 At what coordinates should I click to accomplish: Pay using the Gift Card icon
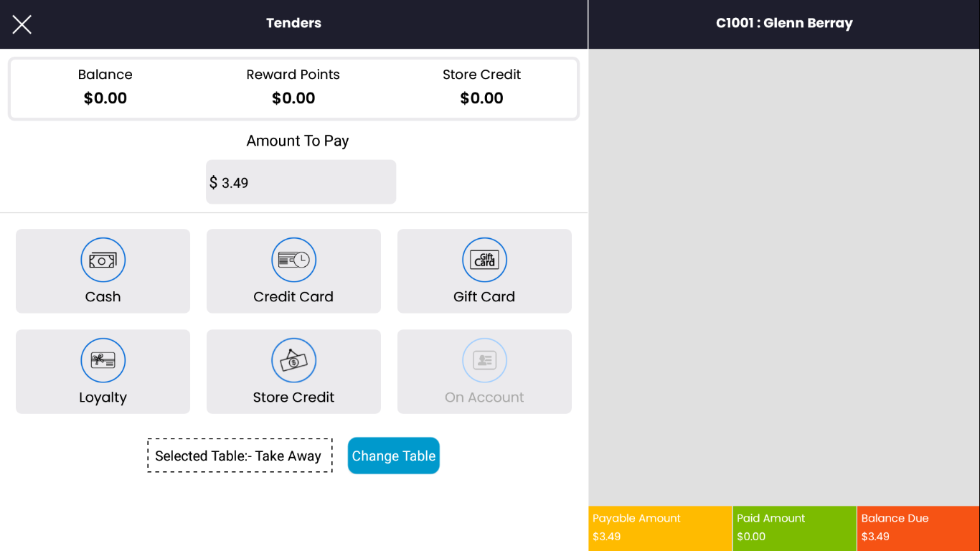(484, 260)
